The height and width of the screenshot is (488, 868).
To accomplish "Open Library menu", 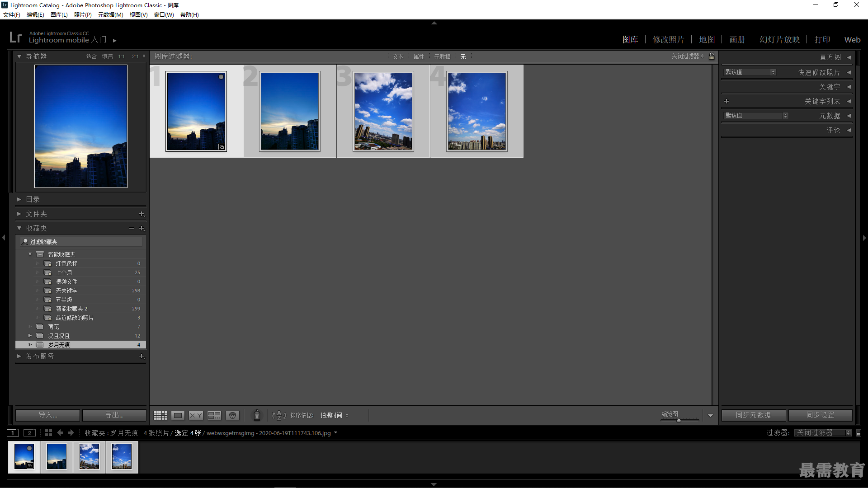I will tap(59, 15).
